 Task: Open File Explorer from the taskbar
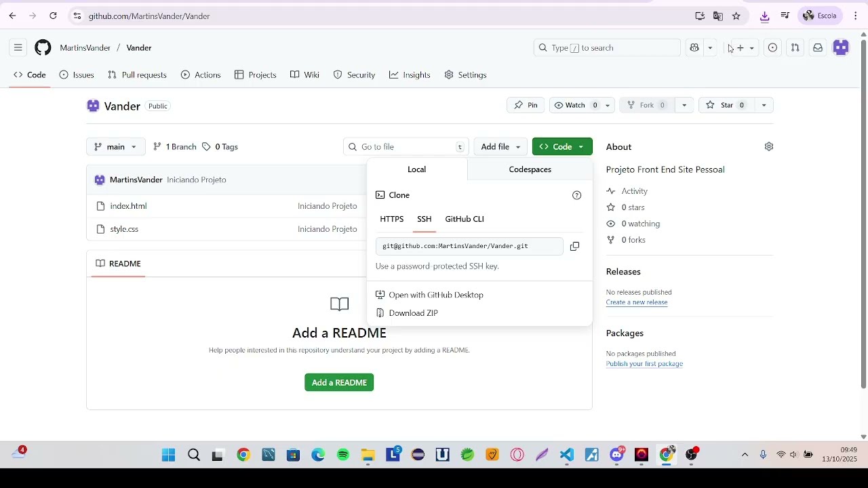368,455
